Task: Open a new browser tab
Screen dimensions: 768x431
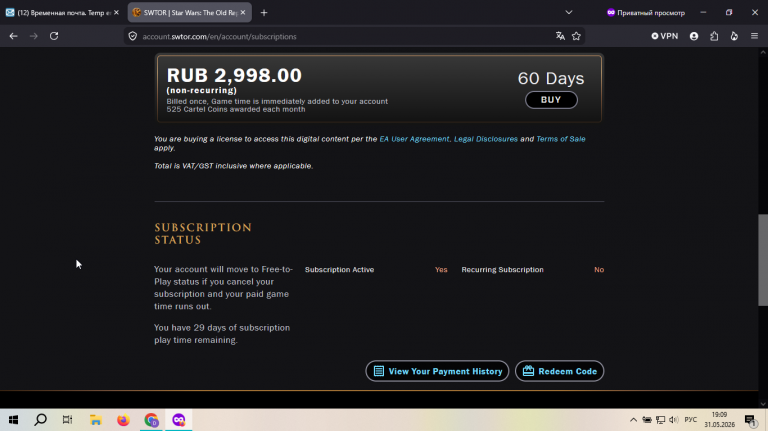Action: point(264,13)
